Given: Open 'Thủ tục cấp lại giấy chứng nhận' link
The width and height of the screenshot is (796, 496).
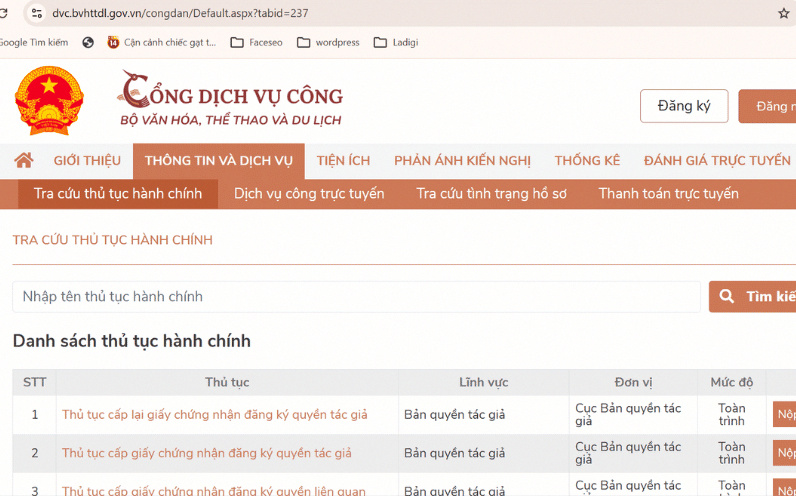Looking at the screenshot, I should [x=214, y=415].
